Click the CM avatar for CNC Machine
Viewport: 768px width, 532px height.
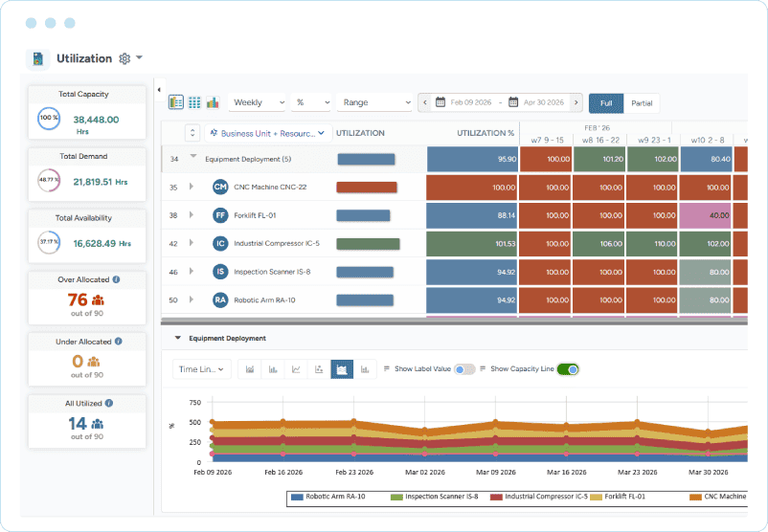tap(220, 187)
